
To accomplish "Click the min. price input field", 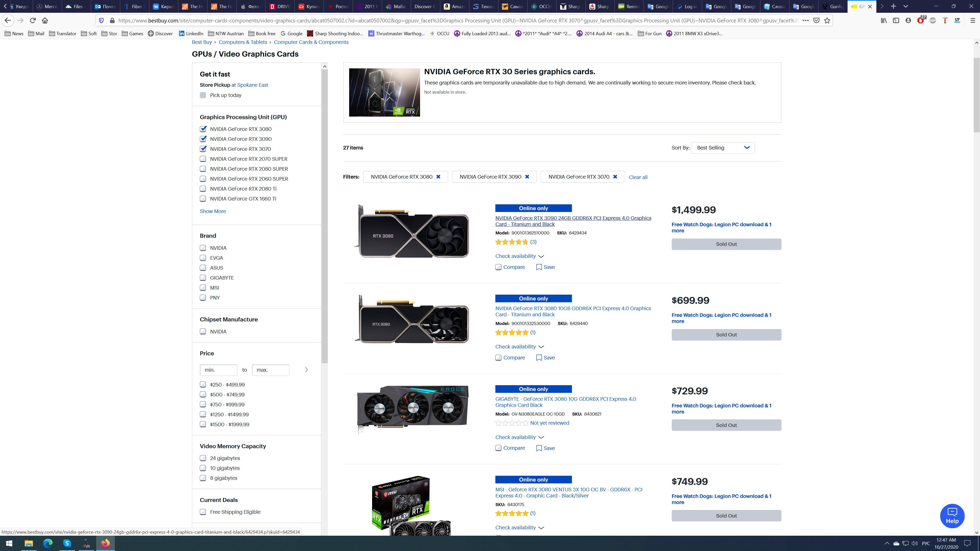I will click(x=218, y=370).
